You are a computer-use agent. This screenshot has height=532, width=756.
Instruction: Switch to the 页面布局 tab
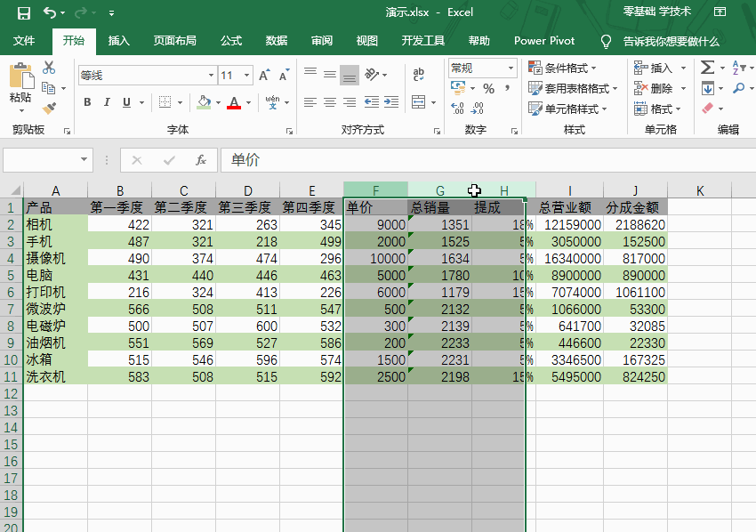[174, 41]
